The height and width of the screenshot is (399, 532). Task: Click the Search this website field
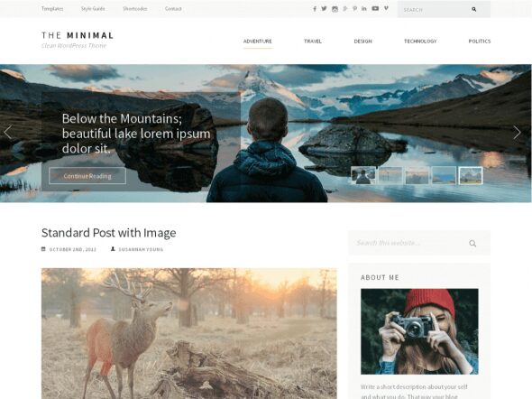[x=419, y=243]
